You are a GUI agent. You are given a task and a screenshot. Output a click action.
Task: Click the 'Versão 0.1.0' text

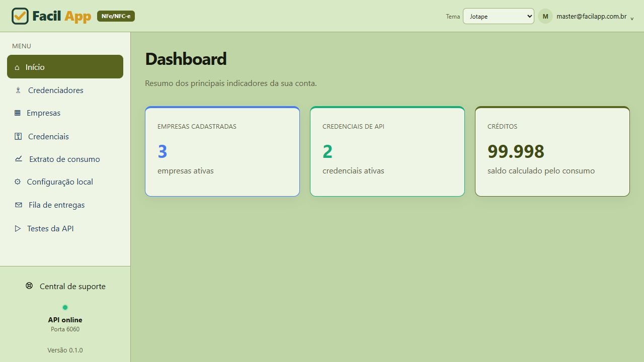coord(65,350)
